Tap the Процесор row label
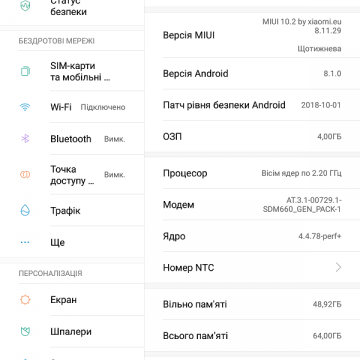Viewport: 360px width, 360px height. click(185, 173)
